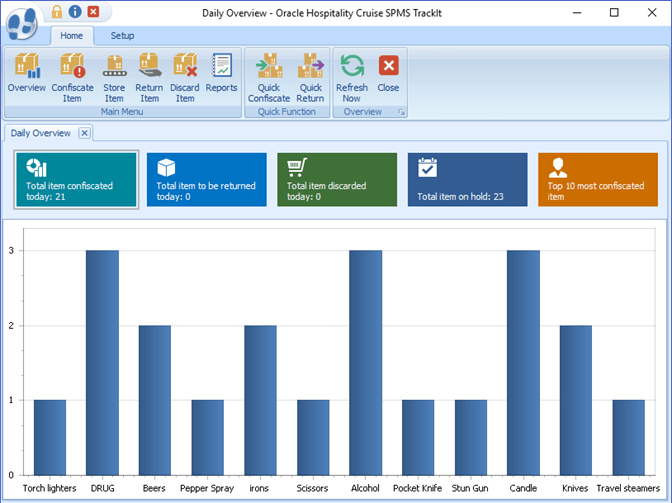672x503 pixels.
Task: Click the DRUG bar in chart
Action: coord(102,362)
